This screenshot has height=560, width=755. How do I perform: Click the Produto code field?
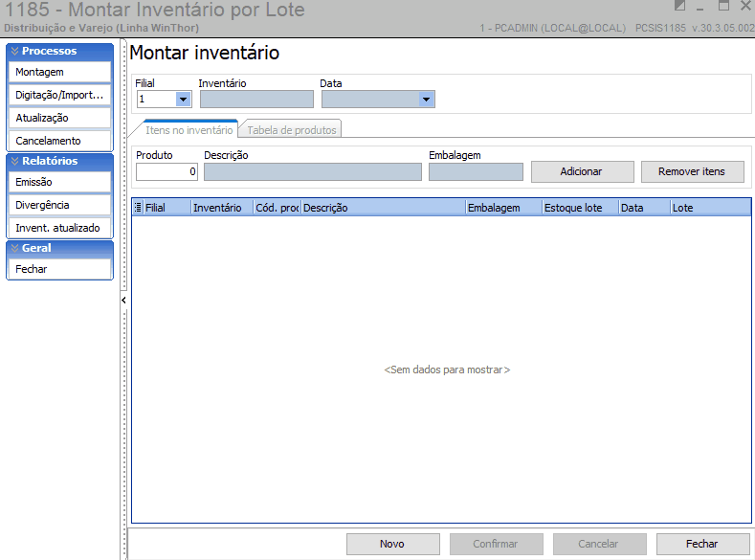coord(167,172)
